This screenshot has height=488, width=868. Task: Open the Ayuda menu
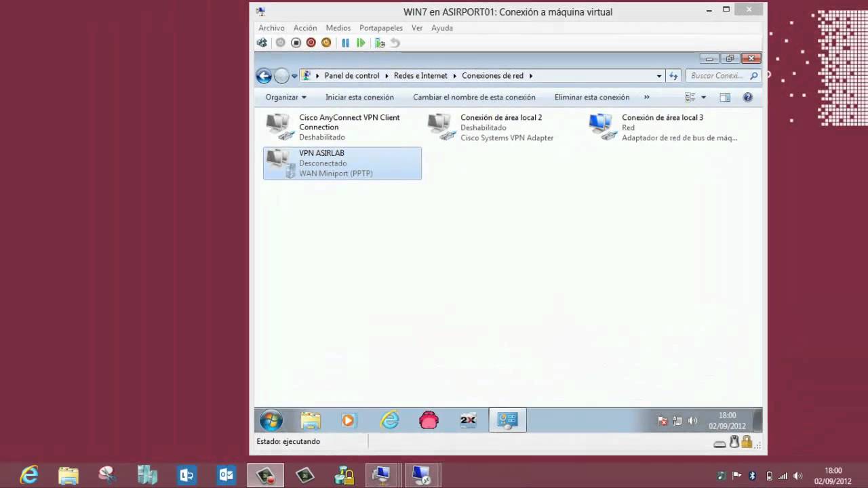click(442, 28)
